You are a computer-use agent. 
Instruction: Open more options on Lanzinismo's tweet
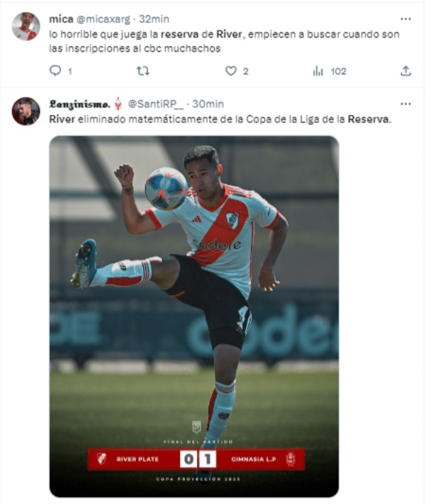[405, 104]
